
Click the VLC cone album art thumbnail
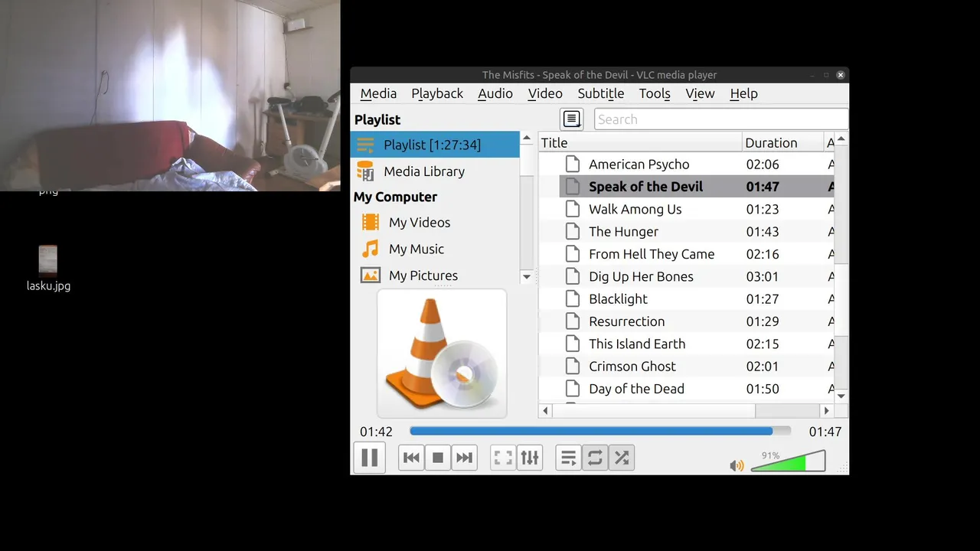click(442, 354)
